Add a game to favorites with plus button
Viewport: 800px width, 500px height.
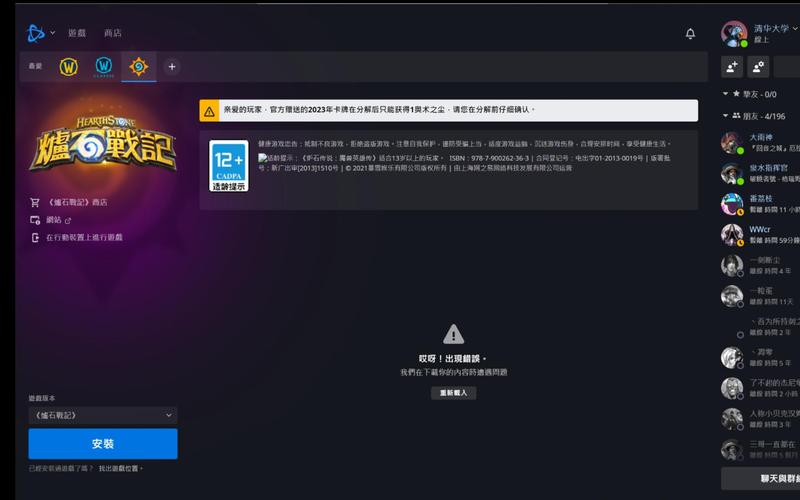pos(172,66)
